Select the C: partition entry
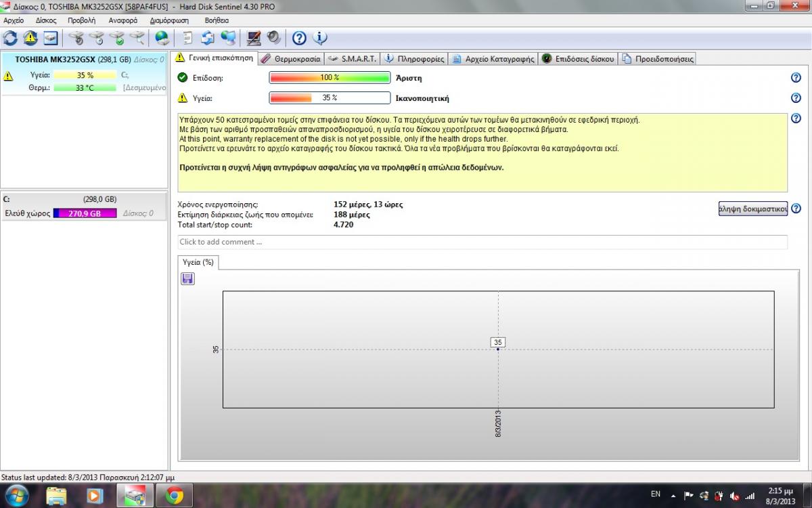 click(84, 206)
